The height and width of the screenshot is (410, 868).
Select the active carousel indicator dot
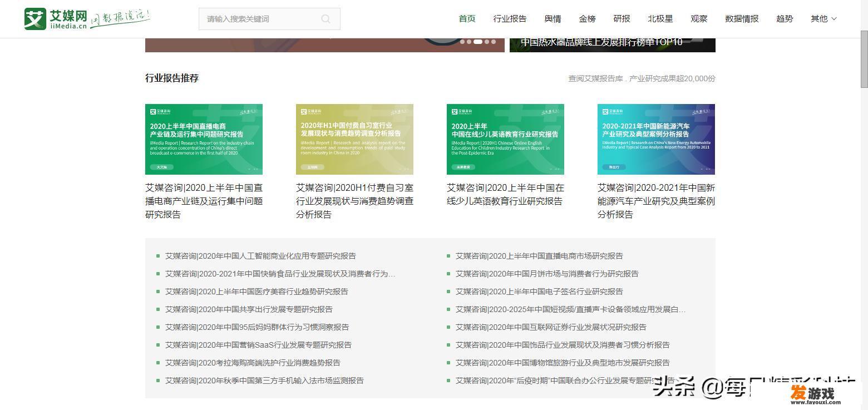pyautogui.click(x=478, y=42)
